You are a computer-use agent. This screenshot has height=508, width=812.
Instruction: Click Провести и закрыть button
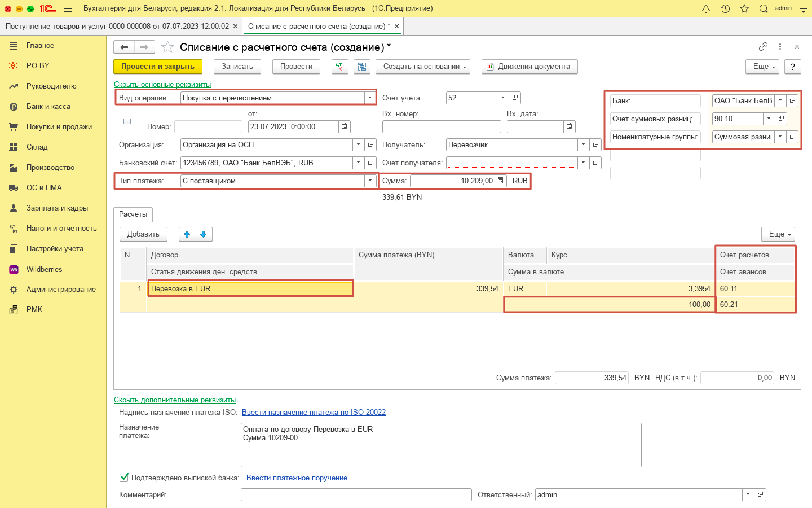158,67
